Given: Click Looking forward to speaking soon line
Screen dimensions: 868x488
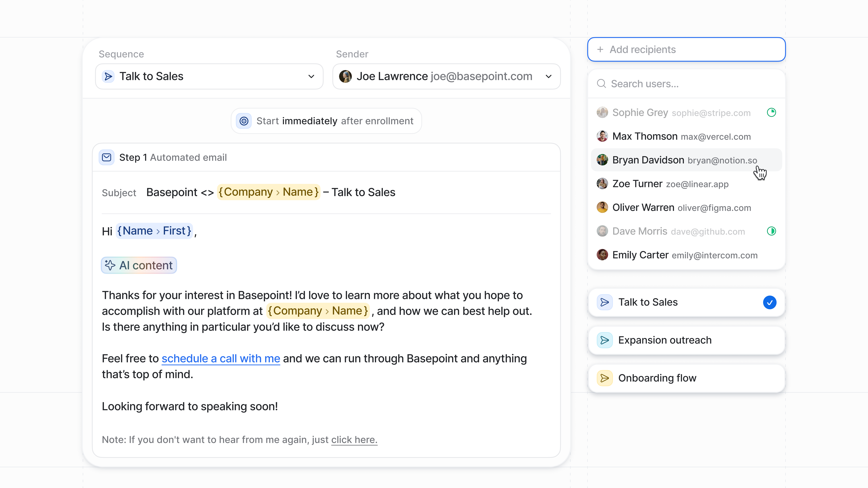Looking at the screenshot, I should [190, 407].
